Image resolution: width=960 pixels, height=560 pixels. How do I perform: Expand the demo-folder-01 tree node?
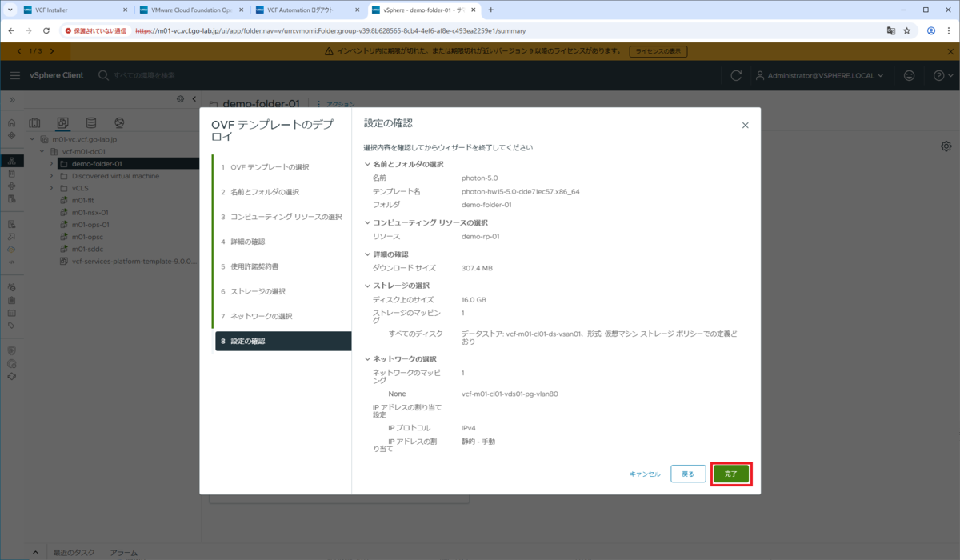51,163
